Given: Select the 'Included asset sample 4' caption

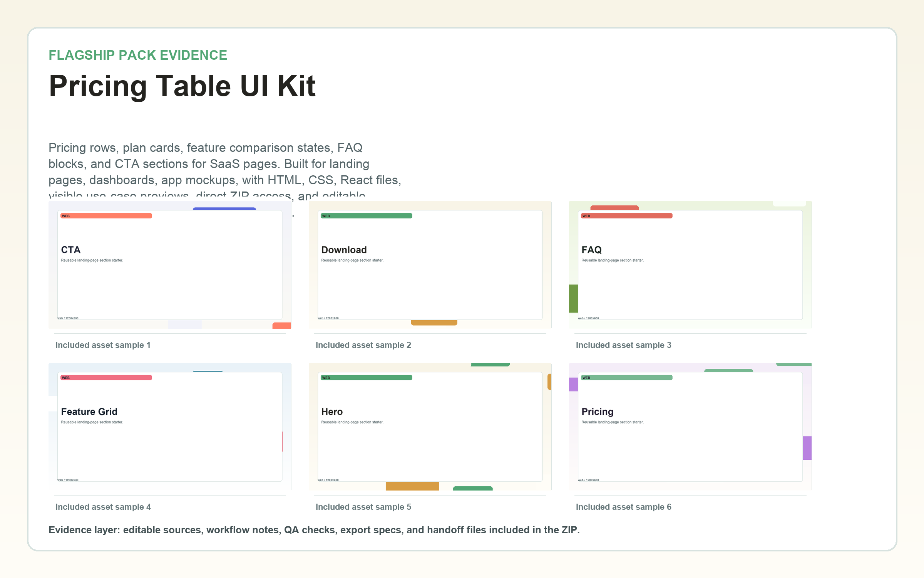Looking at the screenshot, I should coord(103,507).
